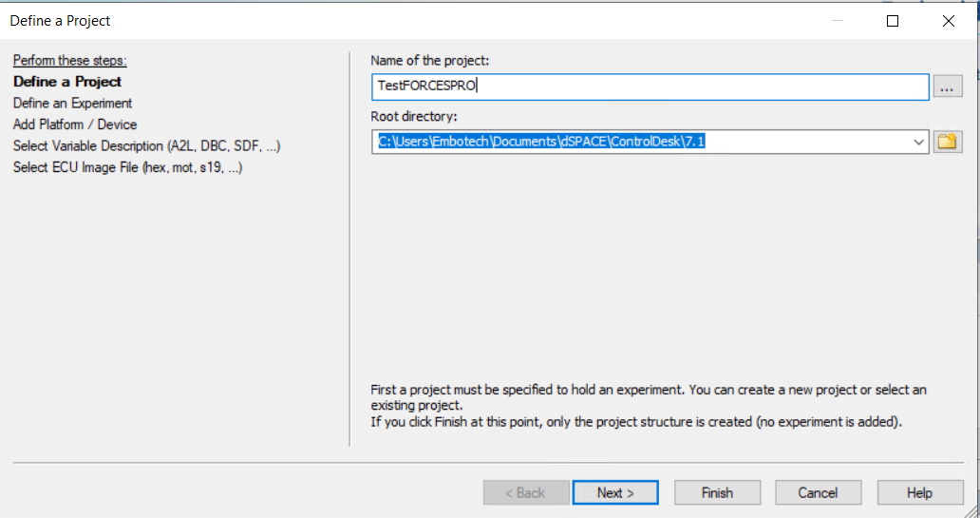
Task: Click the Define a Project title bar
Action: pos(380,20)
